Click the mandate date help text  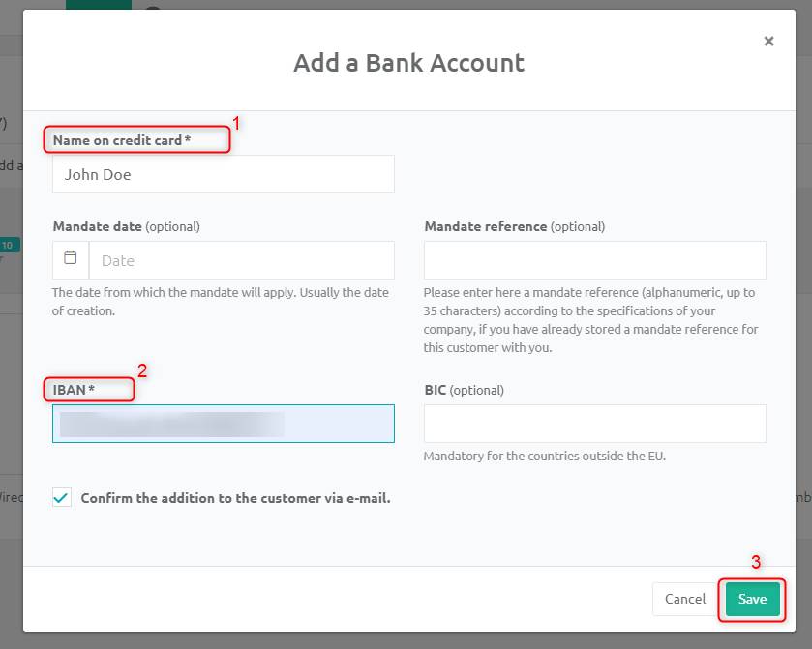(x=221, y=302)
